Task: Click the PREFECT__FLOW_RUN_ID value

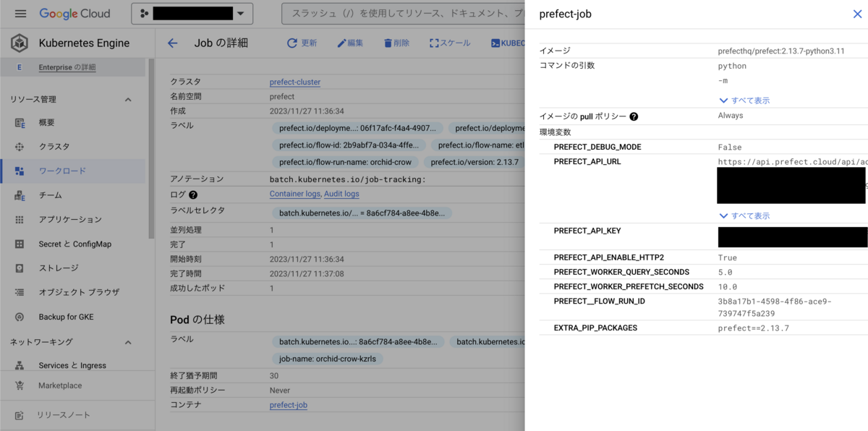Action: pos(775,307)
